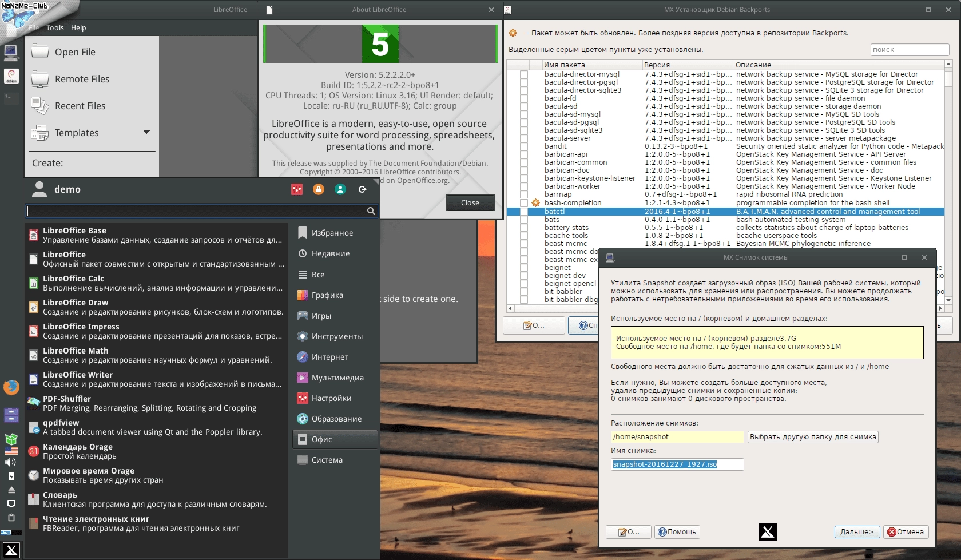Select the bats package row
Viewport: 961px width, 560px height.
click(x=725, y=220)
